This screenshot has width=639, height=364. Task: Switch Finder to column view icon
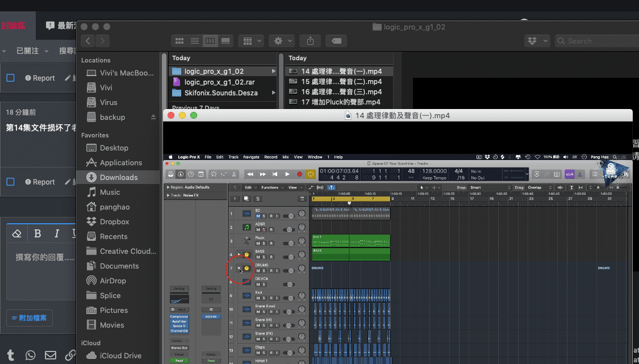[210, 41]
